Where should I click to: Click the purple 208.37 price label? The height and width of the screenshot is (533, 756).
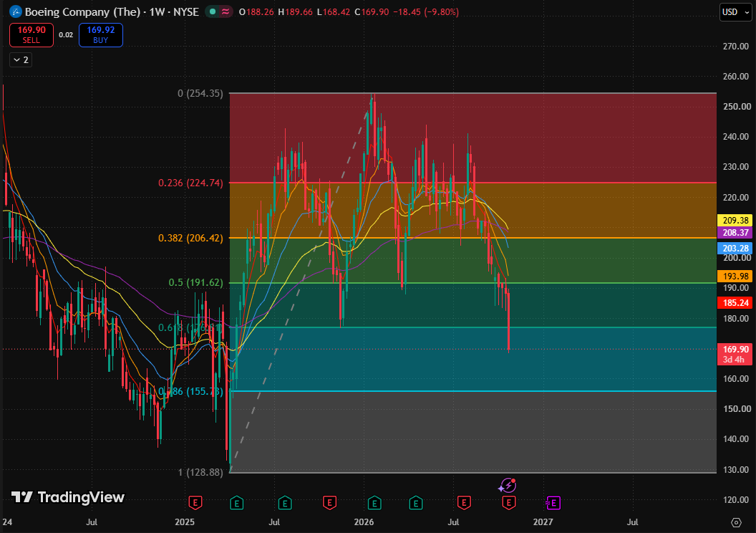click(x=735, y=233)
